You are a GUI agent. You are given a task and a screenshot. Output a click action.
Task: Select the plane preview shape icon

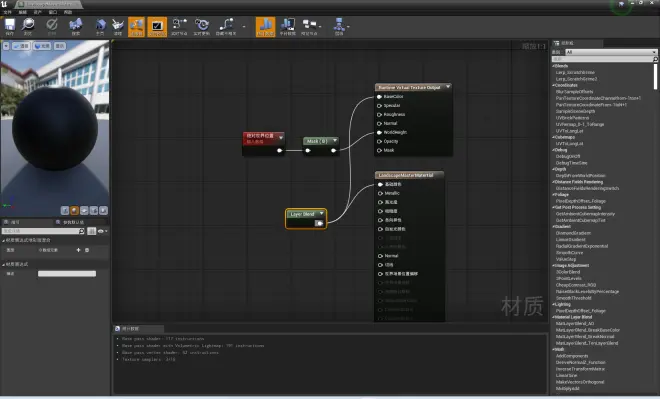84,210
